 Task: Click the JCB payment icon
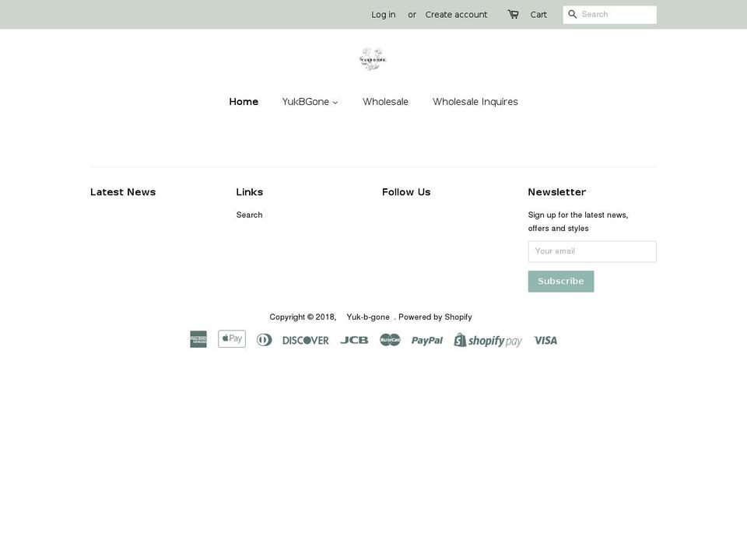(354, 340)
